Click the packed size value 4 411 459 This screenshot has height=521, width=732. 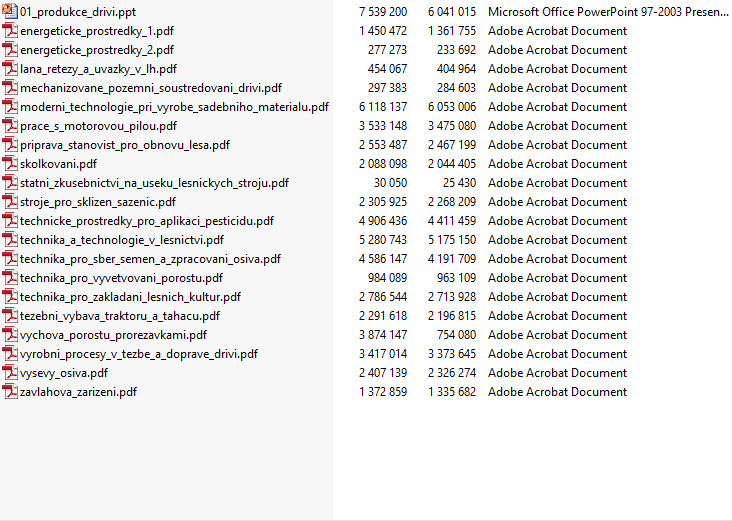click(452, 221)
